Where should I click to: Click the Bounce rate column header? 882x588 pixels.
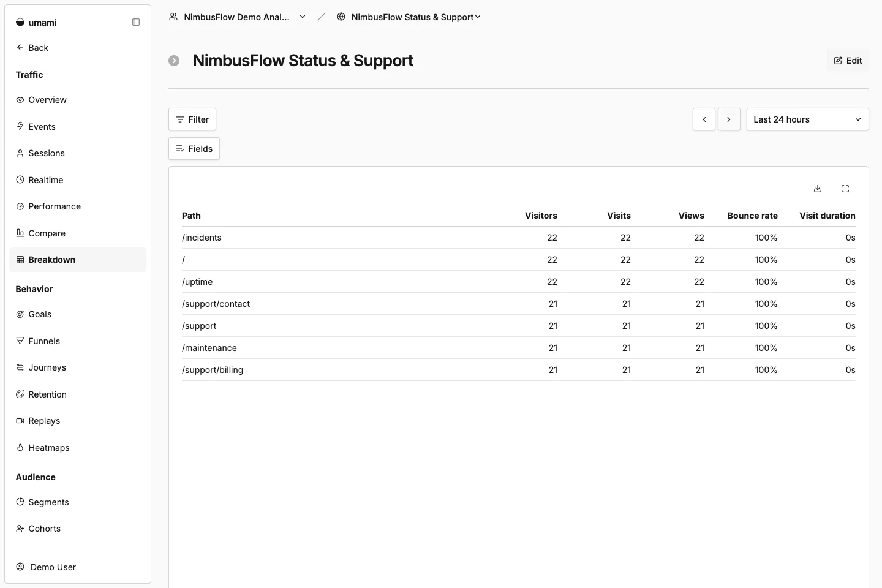tap(752, 216)
